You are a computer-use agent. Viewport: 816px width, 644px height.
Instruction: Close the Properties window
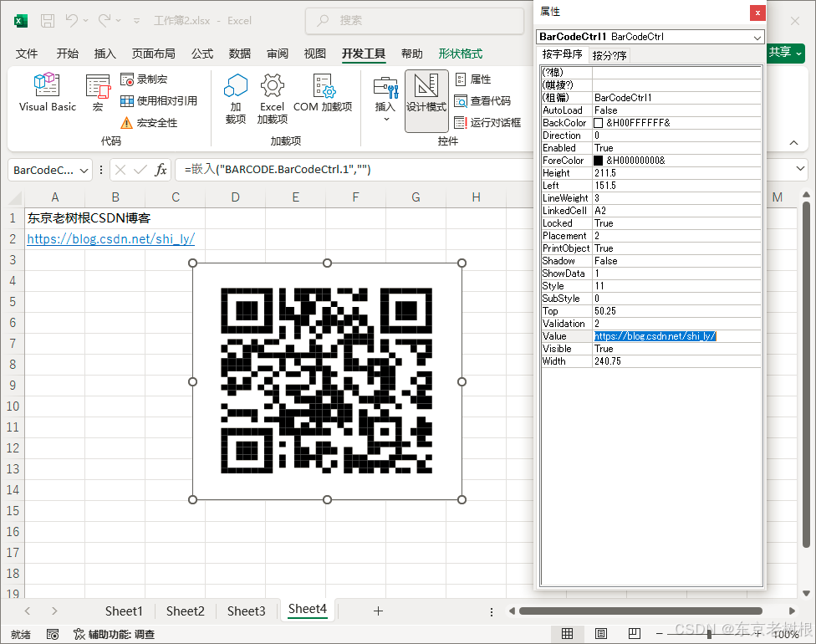point(757,13)
